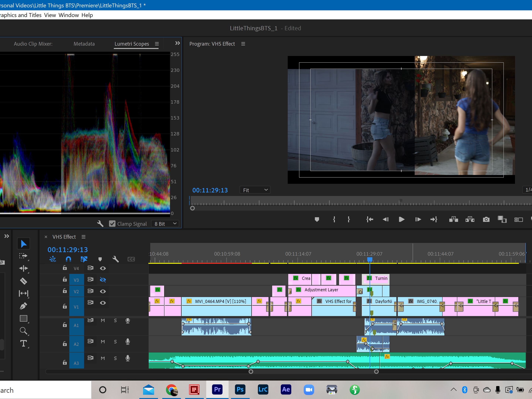
Task: Expand the hidden panel tabs overflow chevron
Action: click(178, 43)
